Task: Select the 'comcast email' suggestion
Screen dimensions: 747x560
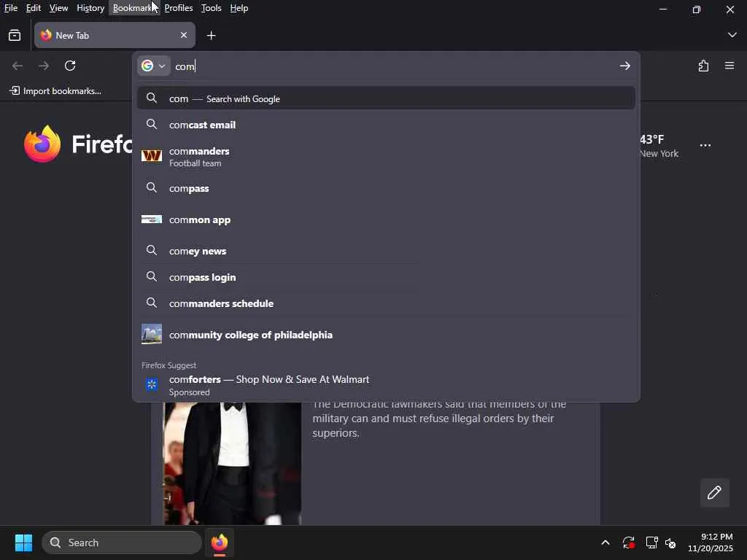Action: click(386, 125)
